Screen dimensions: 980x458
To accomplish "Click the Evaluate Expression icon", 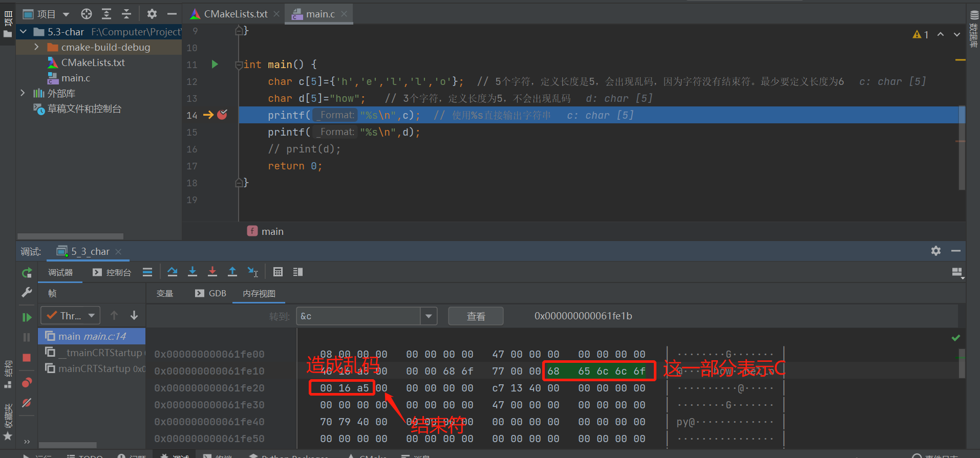I will tap(278, 272).
